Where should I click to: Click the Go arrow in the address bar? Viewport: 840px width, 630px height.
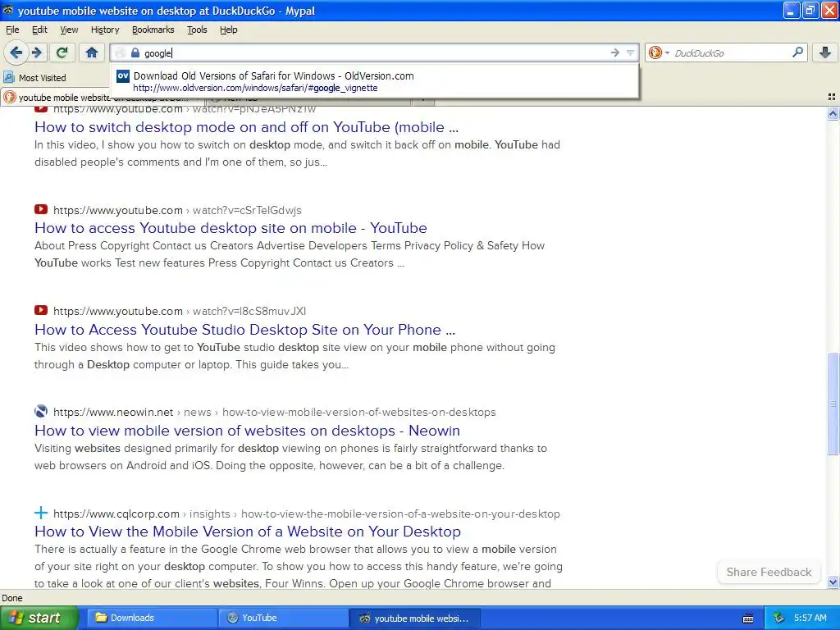614,52
